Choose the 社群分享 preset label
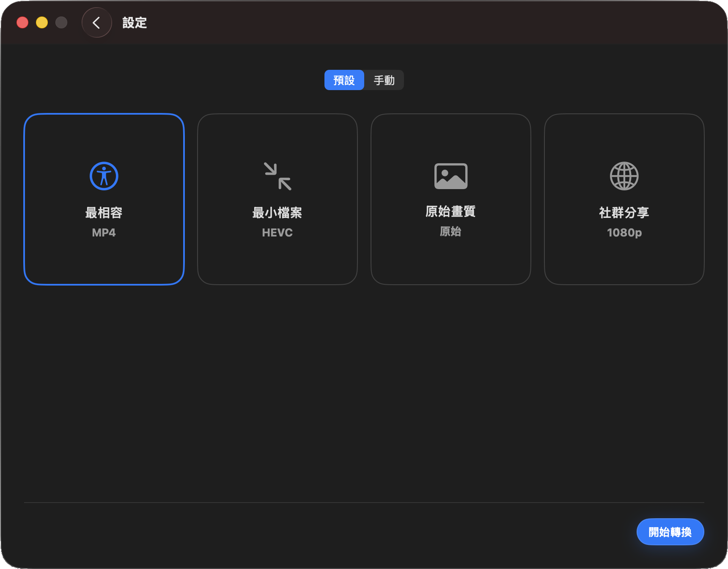 click(624, 212)
